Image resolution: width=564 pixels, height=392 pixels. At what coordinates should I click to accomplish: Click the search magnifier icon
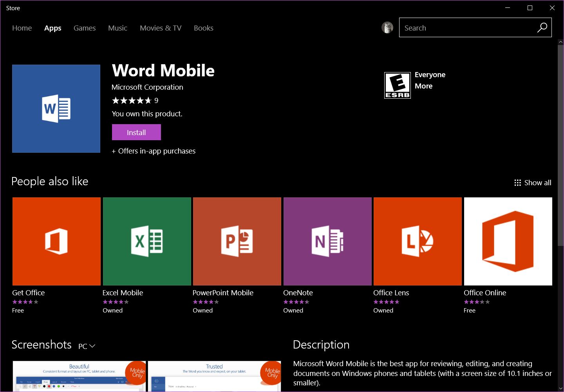point(542,28)
